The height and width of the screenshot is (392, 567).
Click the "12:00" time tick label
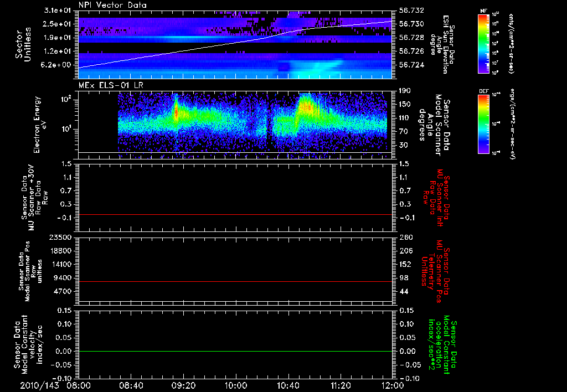[393, 385]
